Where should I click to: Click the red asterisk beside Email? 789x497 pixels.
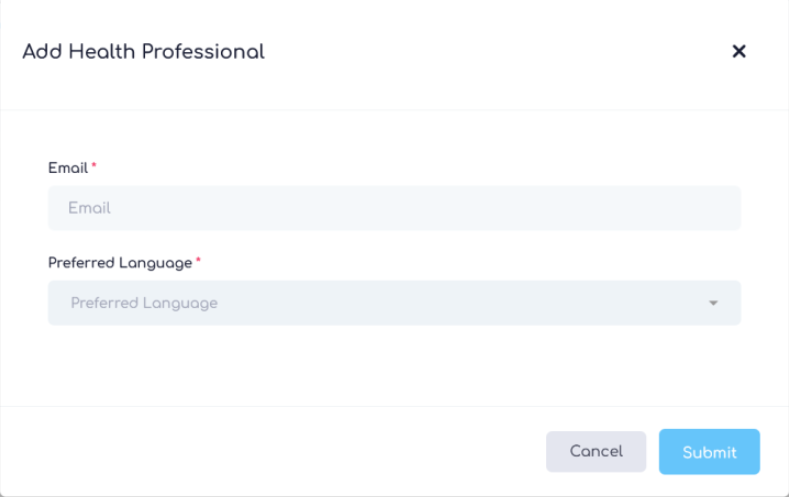tap(94, 166)
